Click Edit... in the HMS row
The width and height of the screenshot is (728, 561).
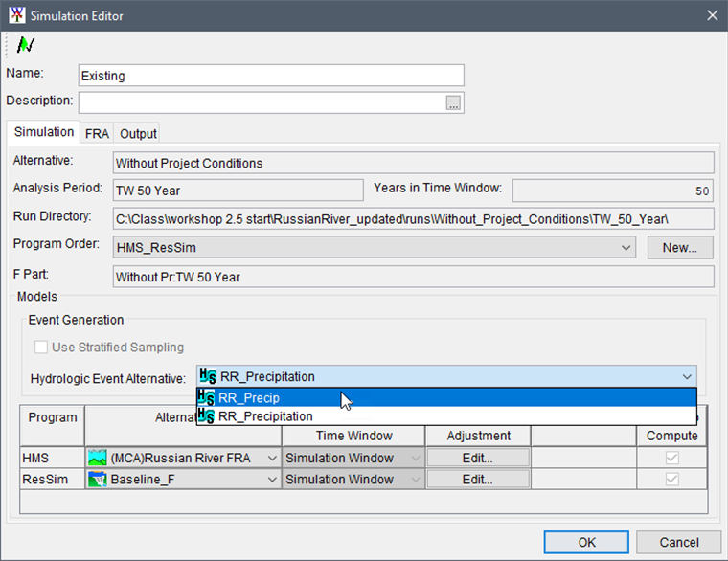tap(478, 458)
